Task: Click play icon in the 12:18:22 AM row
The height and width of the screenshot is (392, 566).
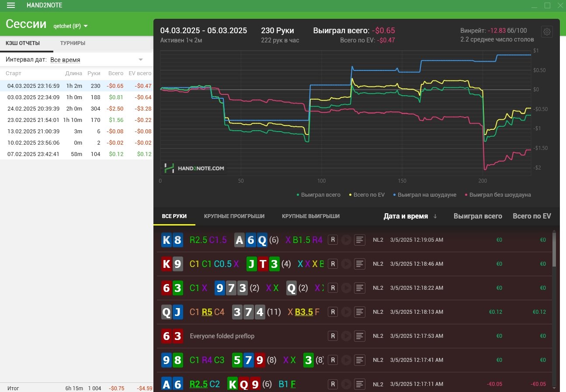Action: (346, 288)
